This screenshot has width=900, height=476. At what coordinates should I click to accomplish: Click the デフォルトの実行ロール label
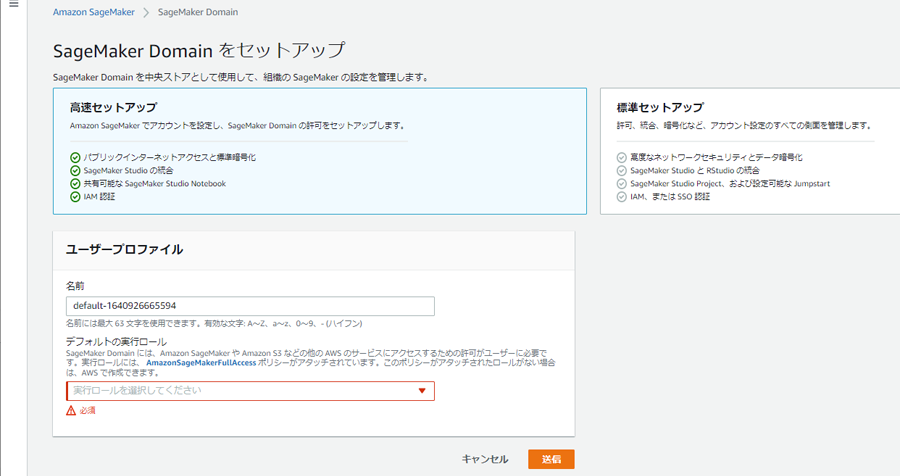117,342
